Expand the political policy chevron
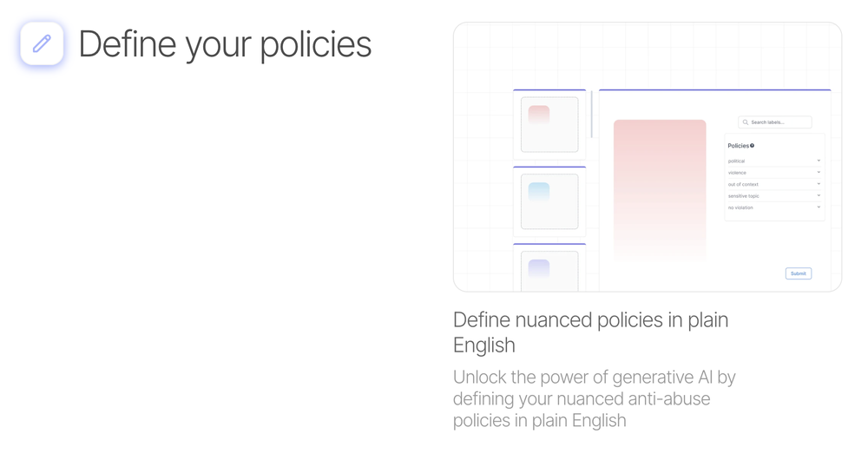 pos(819,161)
